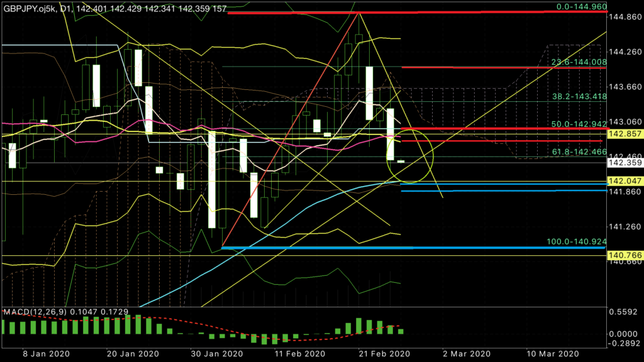The image size is (644, 362).
Task: Click the current price tag 142.359
Action: tap(625, 163)
